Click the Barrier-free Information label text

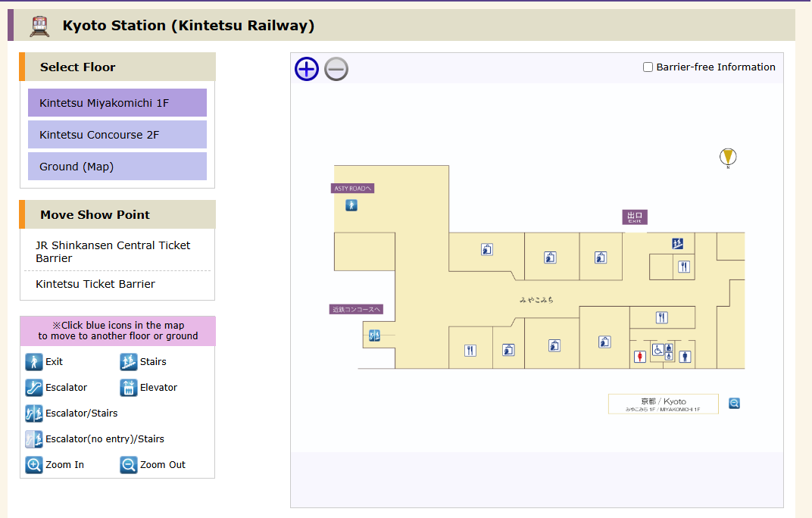pyautogui.click(x=716, y=67)
